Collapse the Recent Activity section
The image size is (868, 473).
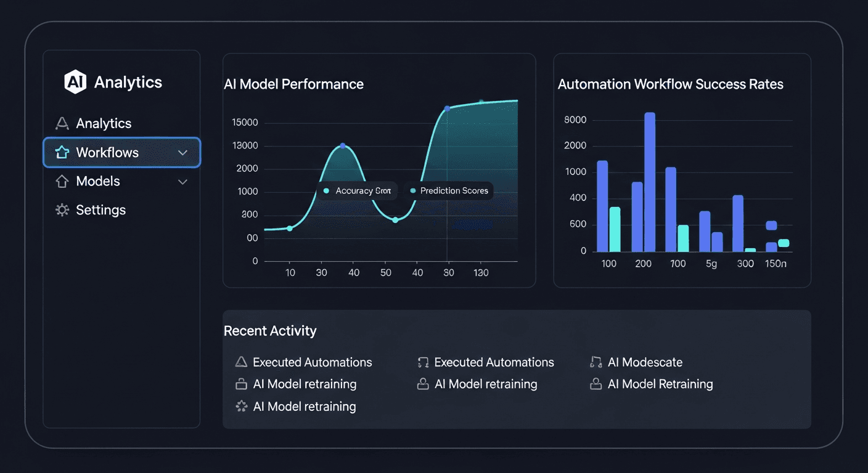(x=270, y=331)
